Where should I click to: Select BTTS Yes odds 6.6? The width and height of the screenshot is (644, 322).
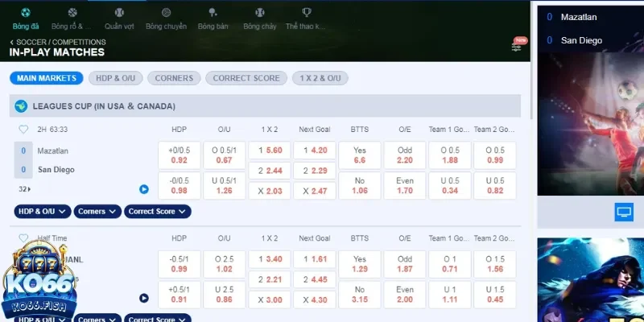[x=359, y=155]
